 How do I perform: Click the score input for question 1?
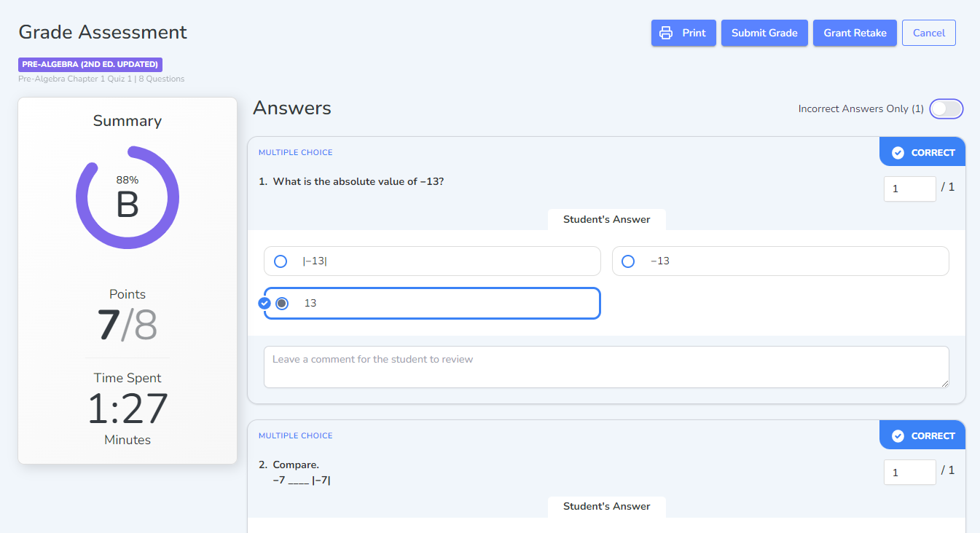point(909,189)
